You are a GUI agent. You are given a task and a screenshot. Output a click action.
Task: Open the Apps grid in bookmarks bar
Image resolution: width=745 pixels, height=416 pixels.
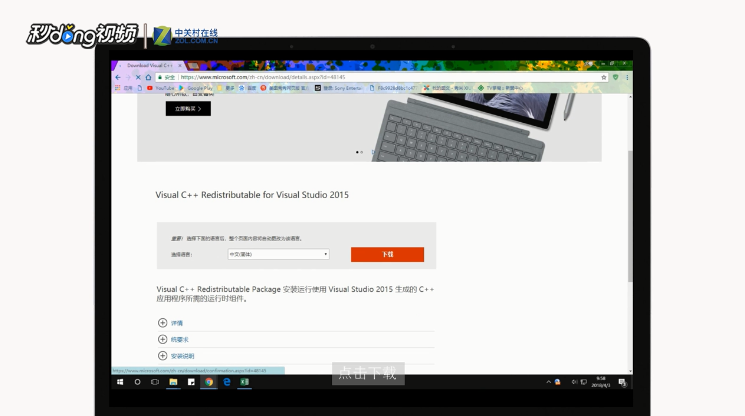point(124,88)
